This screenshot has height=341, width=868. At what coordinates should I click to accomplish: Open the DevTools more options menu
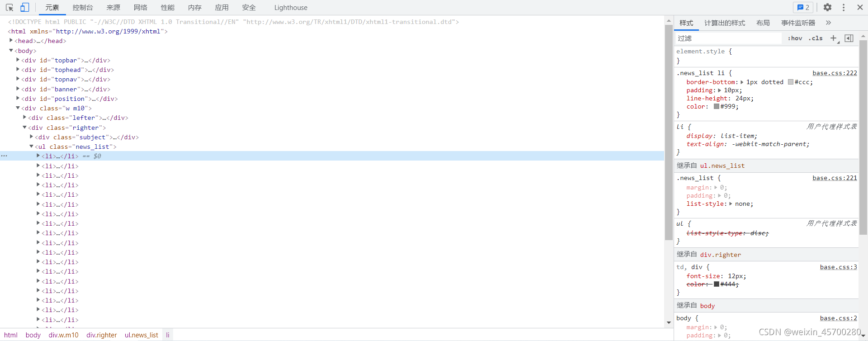(844, 7)
